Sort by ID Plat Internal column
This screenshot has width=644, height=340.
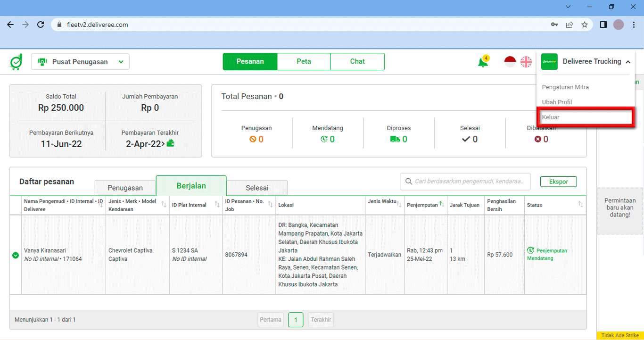coord(217,205)
